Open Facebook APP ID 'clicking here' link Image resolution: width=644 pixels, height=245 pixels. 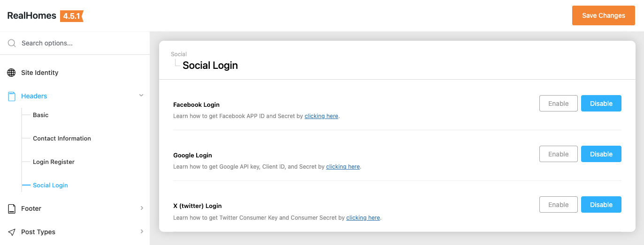[321, 116]
